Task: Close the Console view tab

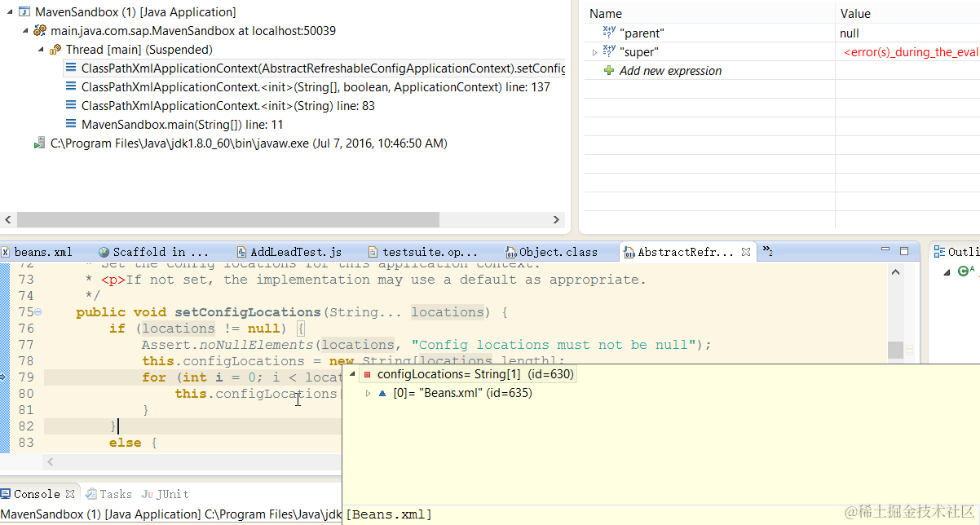Action: pos(70,494)
